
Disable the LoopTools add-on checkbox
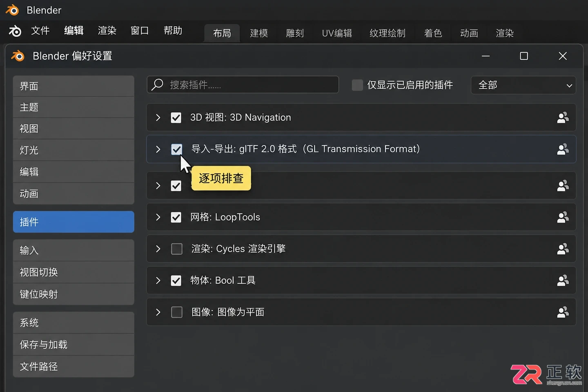coord(176,217)
